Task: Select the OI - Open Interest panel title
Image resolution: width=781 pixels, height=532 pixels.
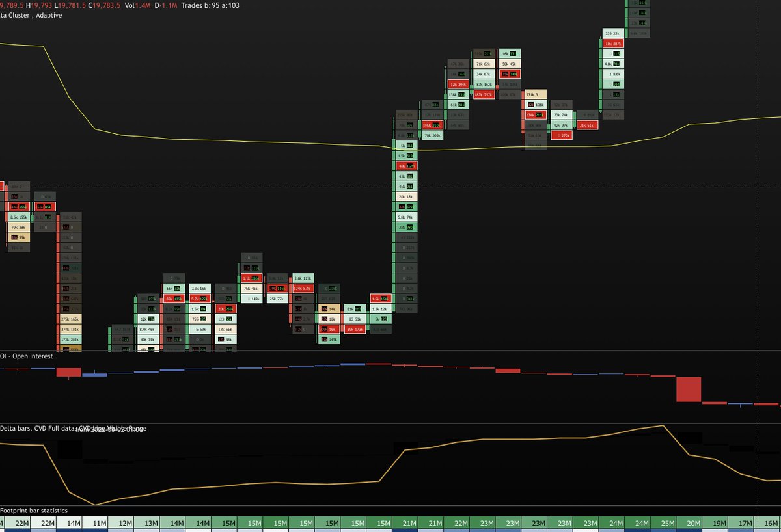Action: pyautogui.click(x=26, y=356)
